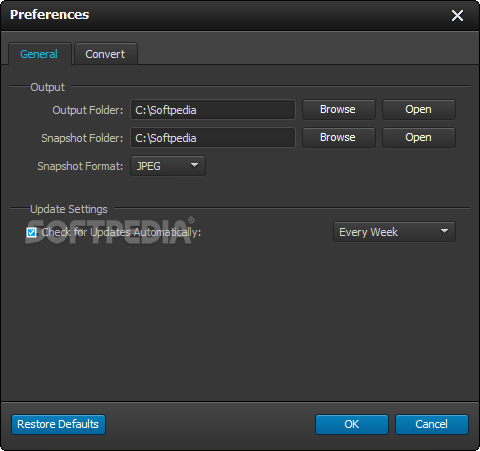Click the Output section heading
The width and height of the screenshot is (480, 451).
[47, 87]
